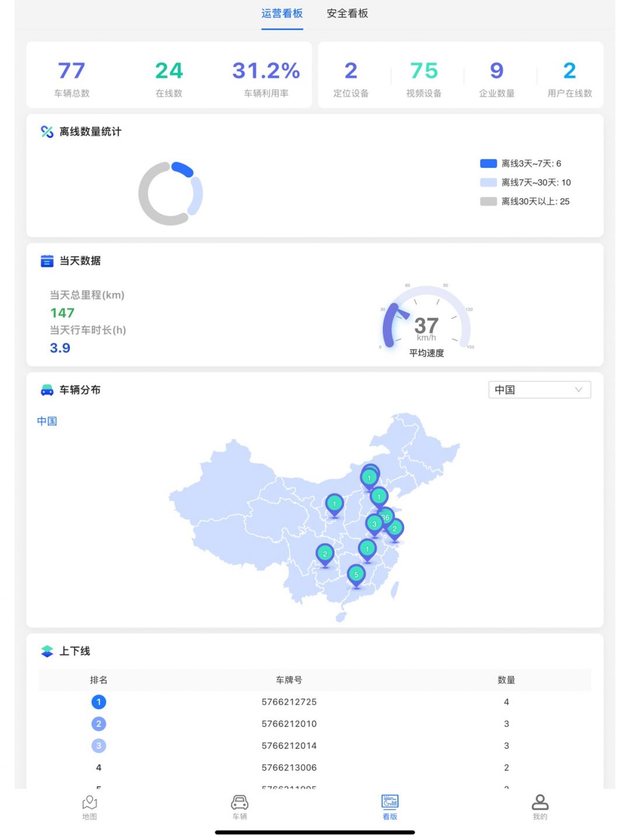
Task: Open plate number 5766212725 in ranking
Action: click(x=289, y=702)
